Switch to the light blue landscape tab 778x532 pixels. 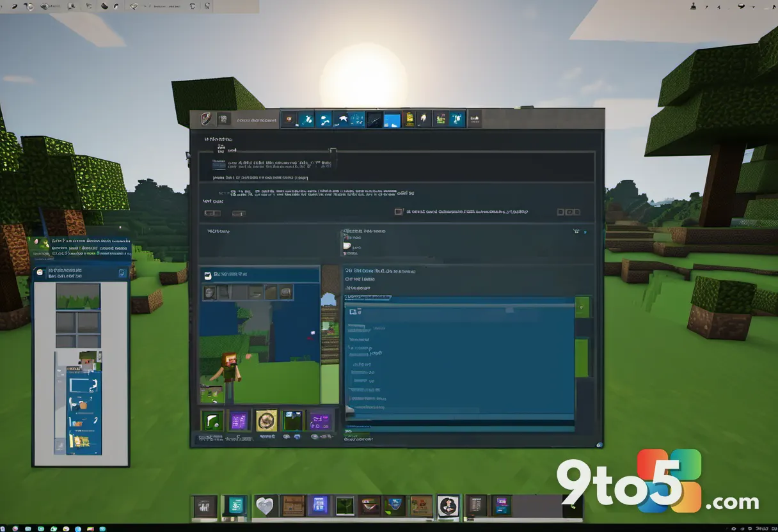click(392, 120)
